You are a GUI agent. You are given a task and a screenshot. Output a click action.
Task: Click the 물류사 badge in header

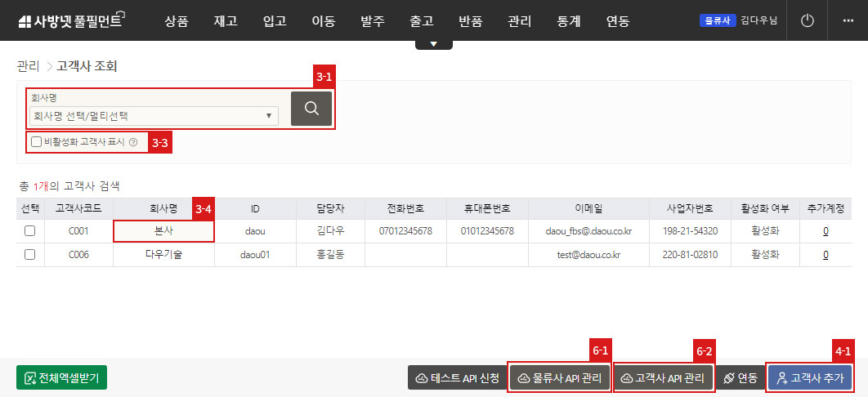click(x=718, y=21)
